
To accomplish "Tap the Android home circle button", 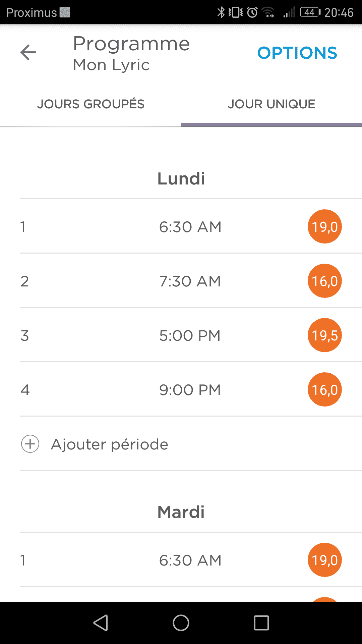I will pyautogui.click(x=181, y=623).
